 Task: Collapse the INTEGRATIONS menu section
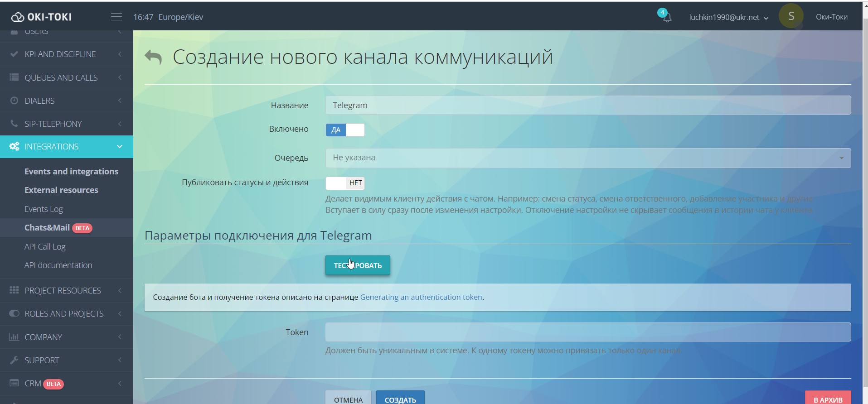point(67,147)
